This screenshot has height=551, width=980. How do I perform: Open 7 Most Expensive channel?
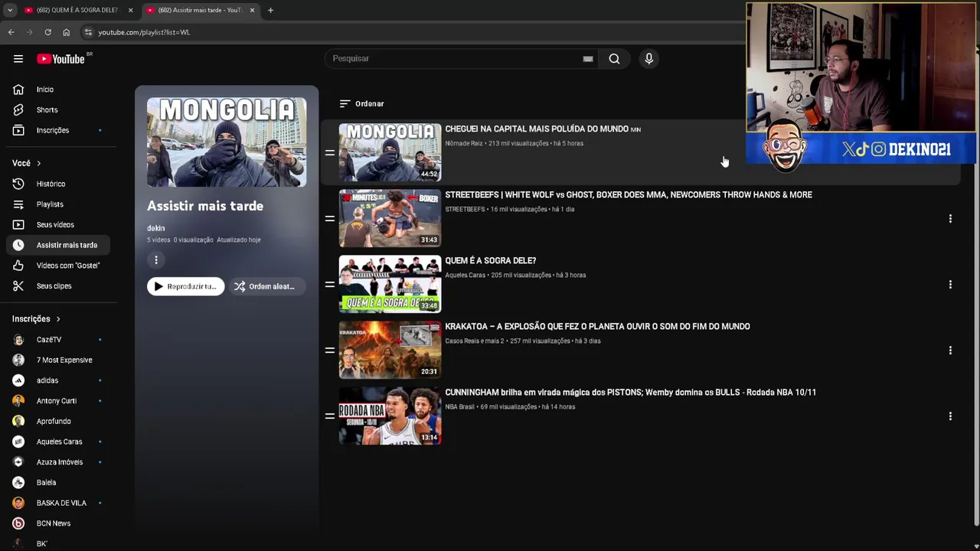(60, 360)
